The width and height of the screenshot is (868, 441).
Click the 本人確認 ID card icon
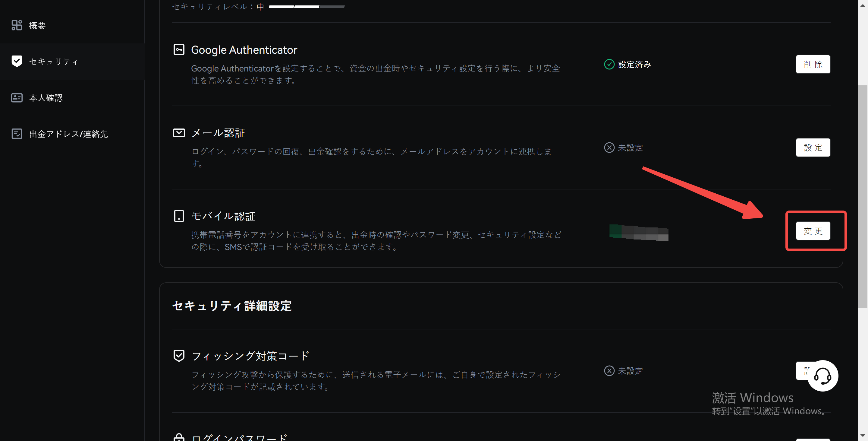coord(17,98)
